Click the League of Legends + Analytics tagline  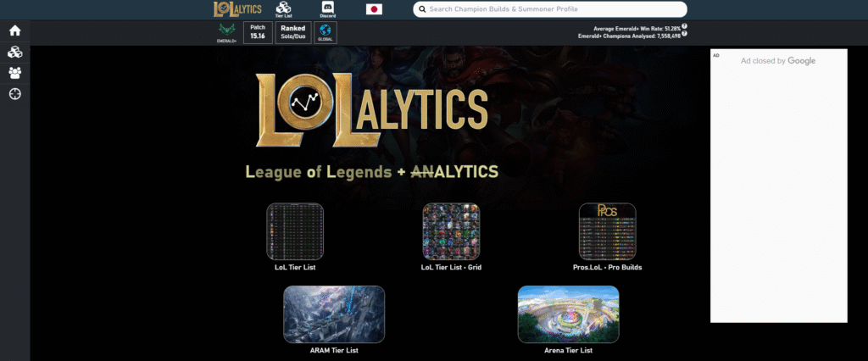(x=372, y=172)
